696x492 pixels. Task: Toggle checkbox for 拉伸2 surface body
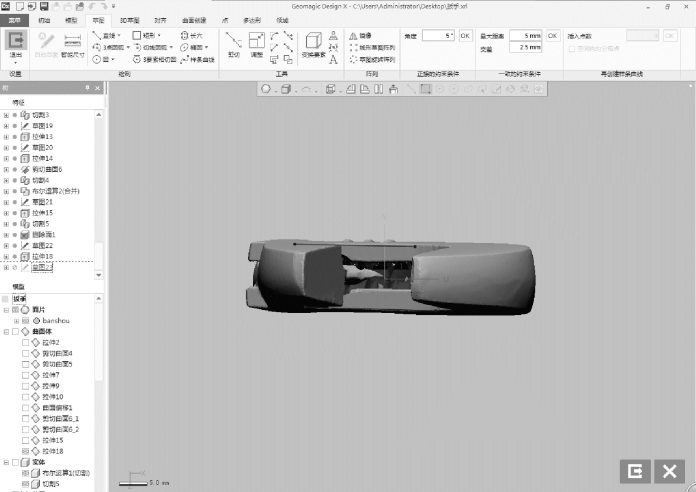pos(26,342)
